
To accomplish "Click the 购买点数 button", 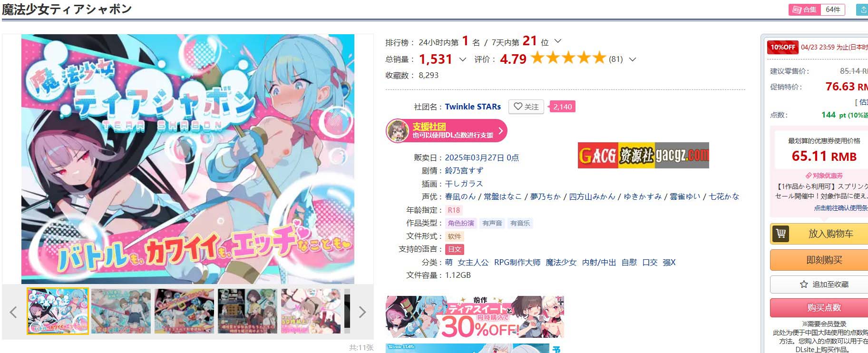I will coord(824,307).
